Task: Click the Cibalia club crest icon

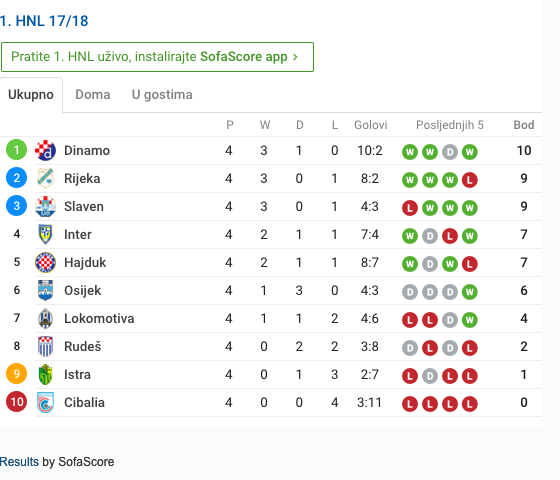Action: coord(45,402)
